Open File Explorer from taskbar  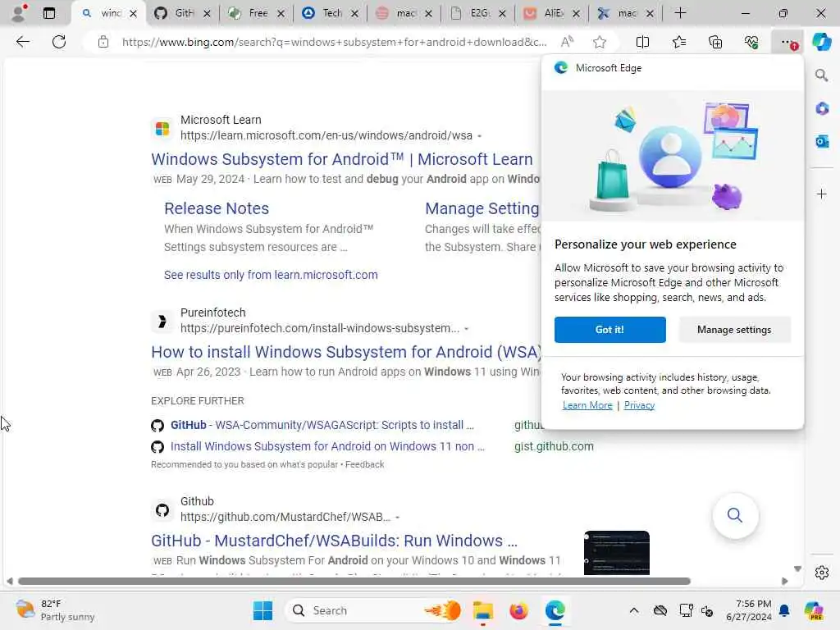pos(482,610)
